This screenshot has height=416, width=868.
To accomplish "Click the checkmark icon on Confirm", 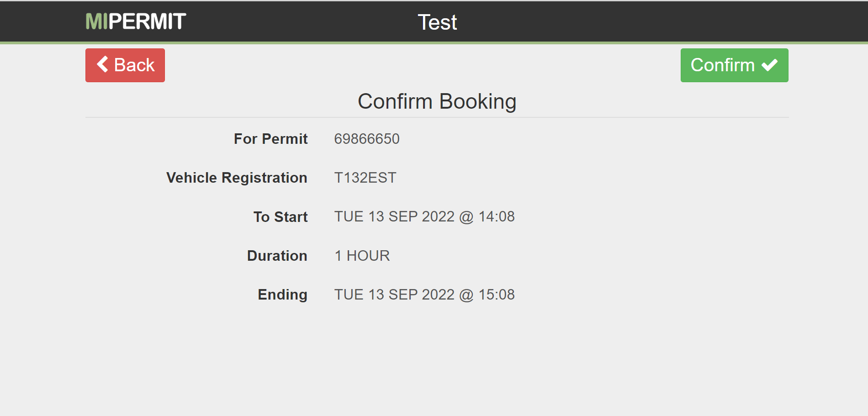I will [x=769, y=65].
